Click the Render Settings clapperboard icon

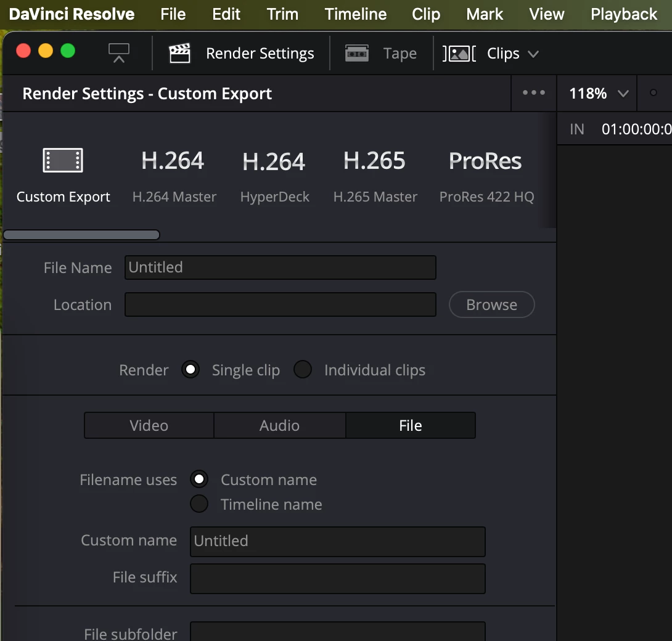coord(179,53)
